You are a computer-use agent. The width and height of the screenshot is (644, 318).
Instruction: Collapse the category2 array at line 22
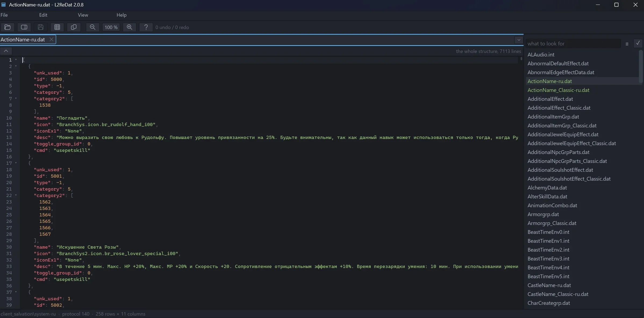pos(16,195)
